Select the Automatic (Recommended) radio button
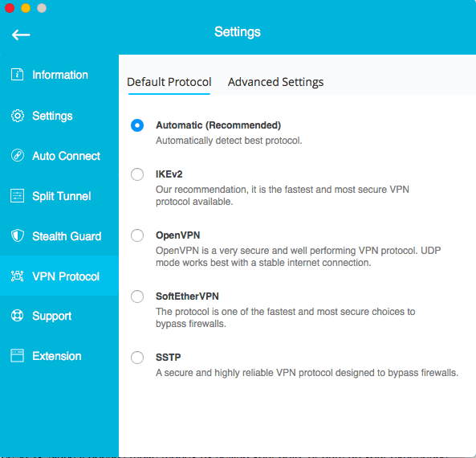 point(137,125)
